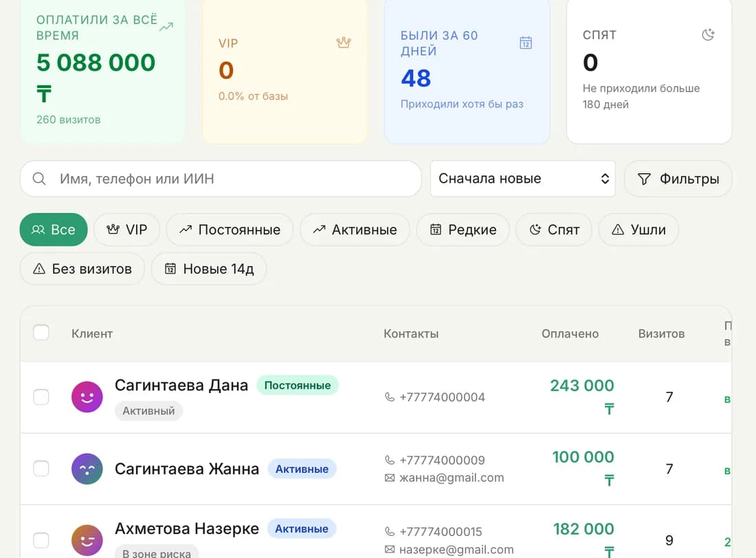756x558 pixels.
Task: Click the Не приходили больше 180 дней text
Action: click(x=641, y=96)
